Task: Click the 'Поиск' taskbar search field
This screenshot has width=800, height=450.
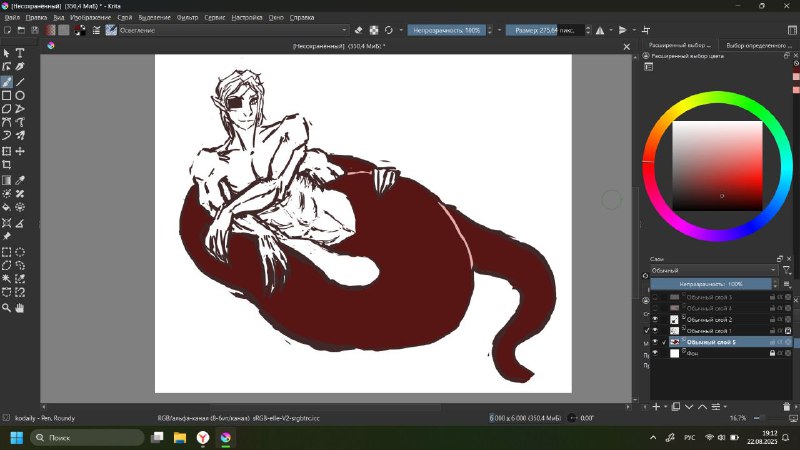Action: pos(87,438)
